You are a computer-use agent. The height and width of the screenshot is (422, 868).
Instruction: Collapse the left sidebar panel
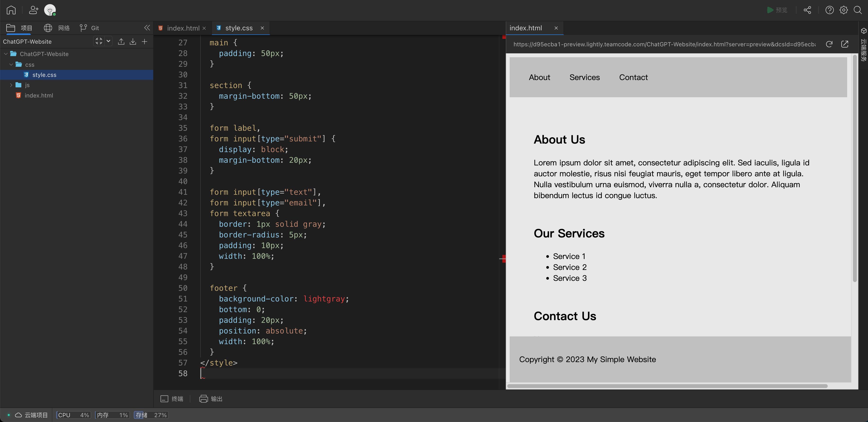[147, 28]
